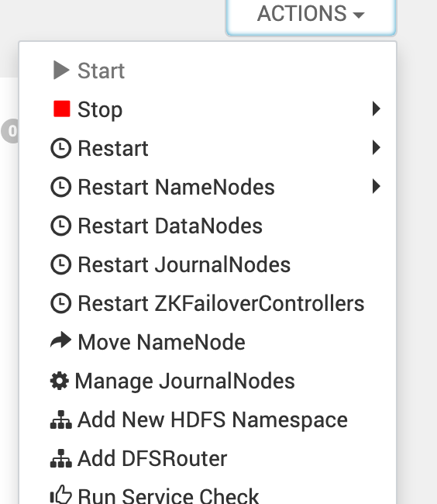Click the clock icon beside Restart DataNodes
The image size is (437, 504).
[60, 226]
